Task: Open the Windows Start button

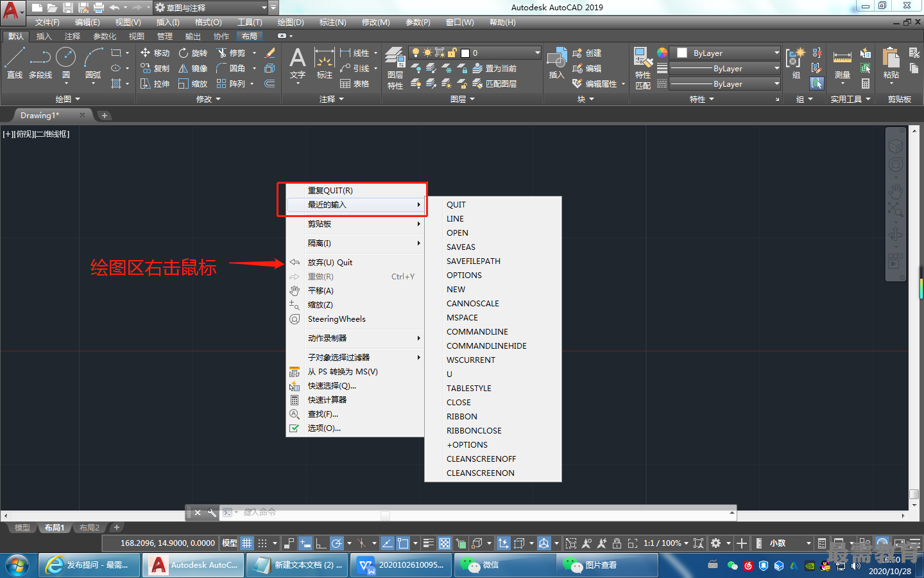Action: coord(17,565)
